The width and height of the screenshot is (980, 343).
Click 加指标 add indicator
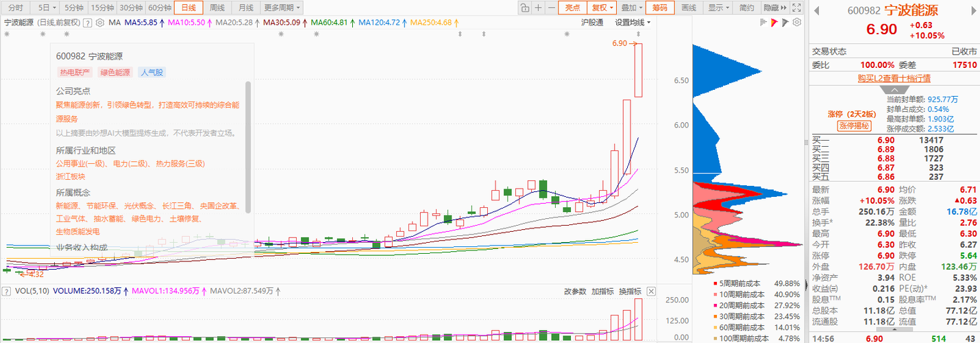[602, 291]
